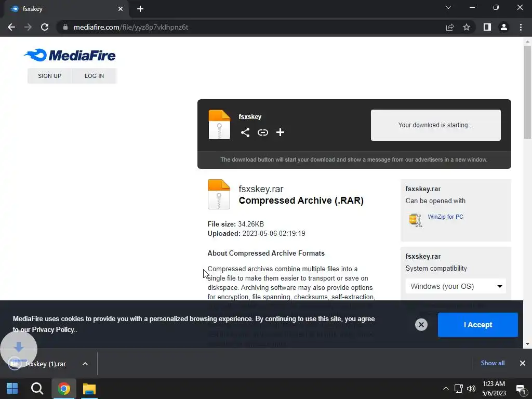Bookmark this tab with star icon
Screen dimensions: 532x399
point(467,27)
